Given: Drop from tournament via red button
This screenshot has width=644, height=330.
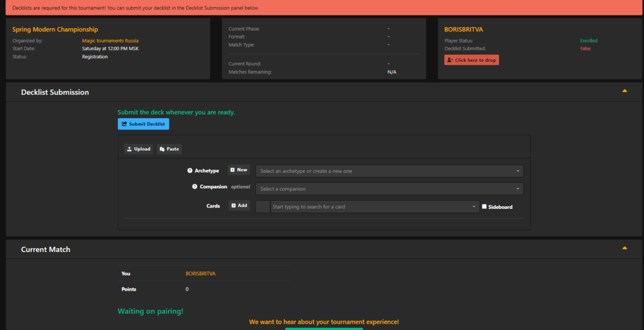Looking at the screenshot, I should point(471,60).
